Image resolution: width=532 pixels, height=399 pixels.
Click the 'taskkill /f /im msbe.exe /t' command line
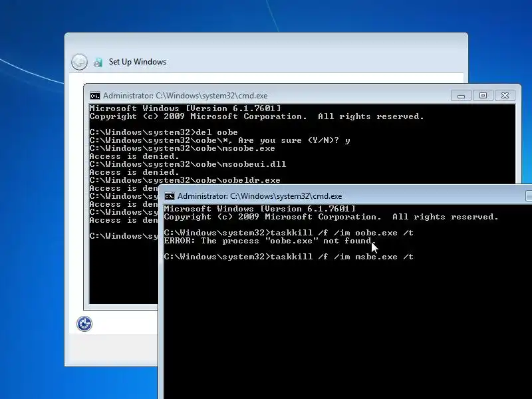pyautogui.click(x=289, y=257)
